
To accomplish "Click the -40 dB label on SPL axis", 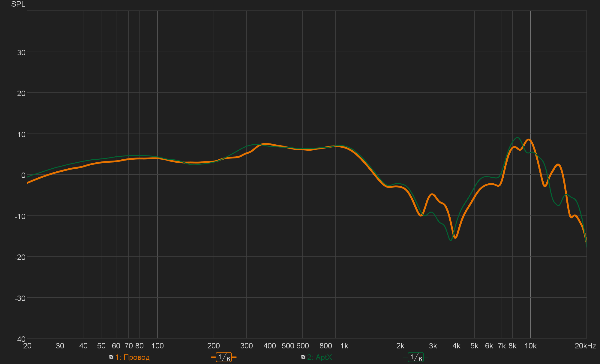I will tap(20, 339).
